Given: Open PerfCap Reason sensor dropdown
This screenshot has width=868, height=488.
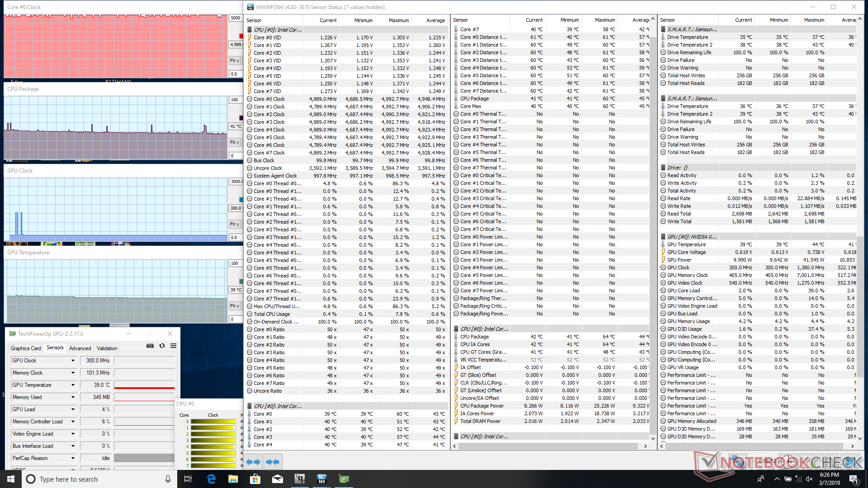Looking at the screenshot, I should click(x=73, y=458).
